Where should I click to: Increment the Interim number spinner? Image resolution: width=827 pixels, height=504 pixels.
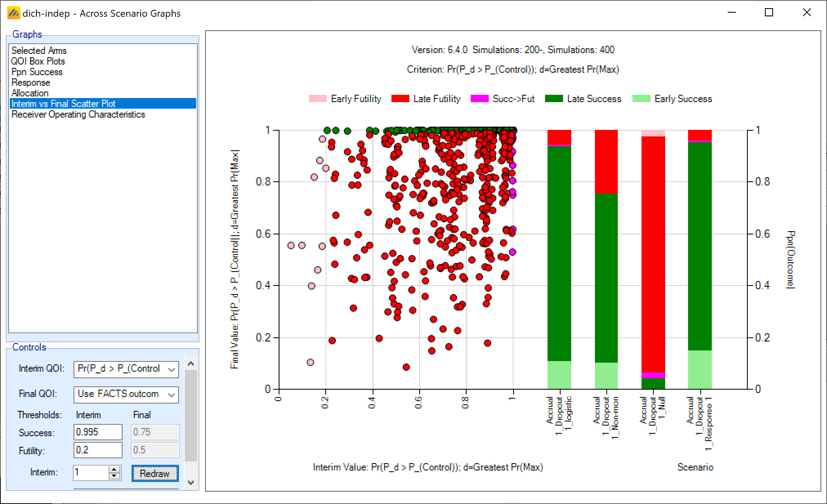[x=115, y=469]
